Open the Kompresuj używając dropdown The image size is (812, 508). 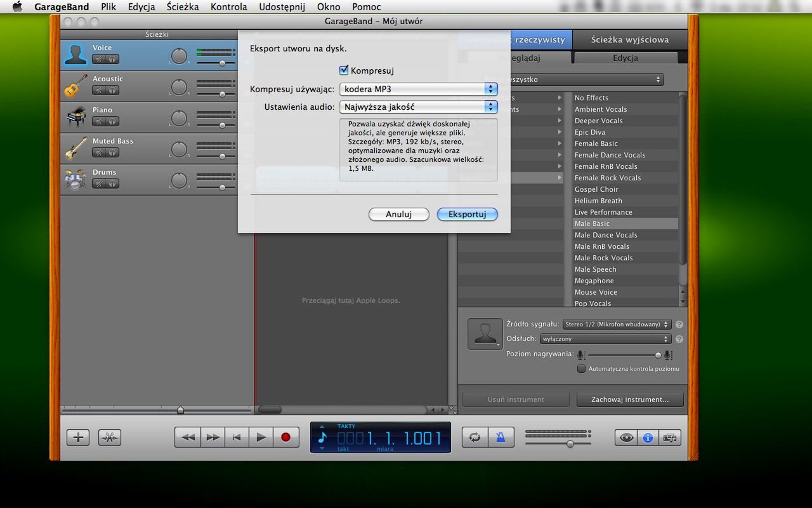419,89
